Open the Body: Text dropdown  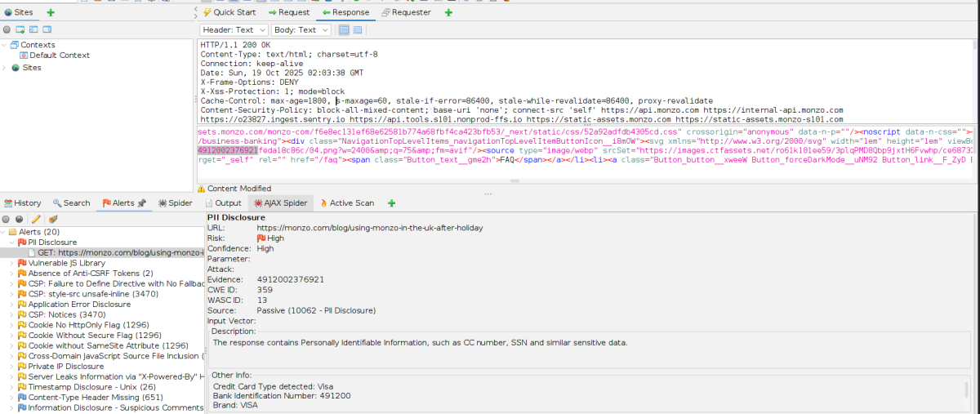(301, 30)
